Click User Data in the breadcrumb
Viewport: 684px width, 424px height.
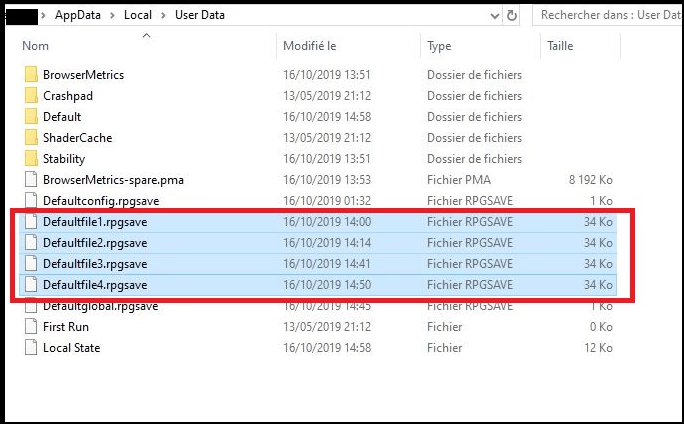tap(200, 15)
